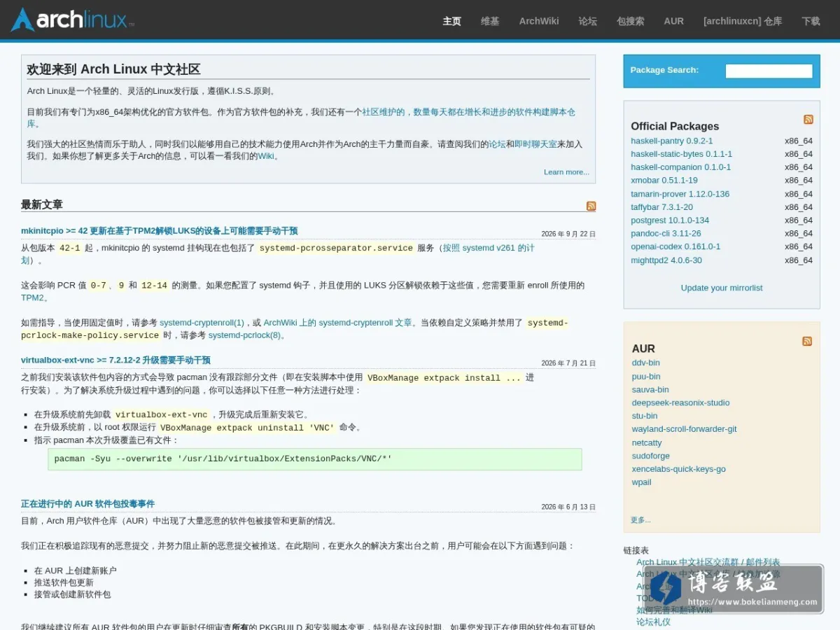Open package tamarin-prover 1.12.0-136
The image size is (840, 630).
(x=680, y=194)
